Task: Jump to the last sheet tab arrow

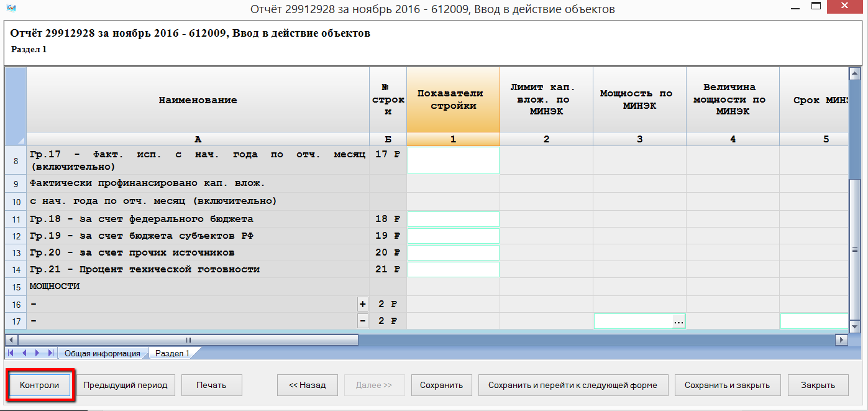Action: [50, 353]
